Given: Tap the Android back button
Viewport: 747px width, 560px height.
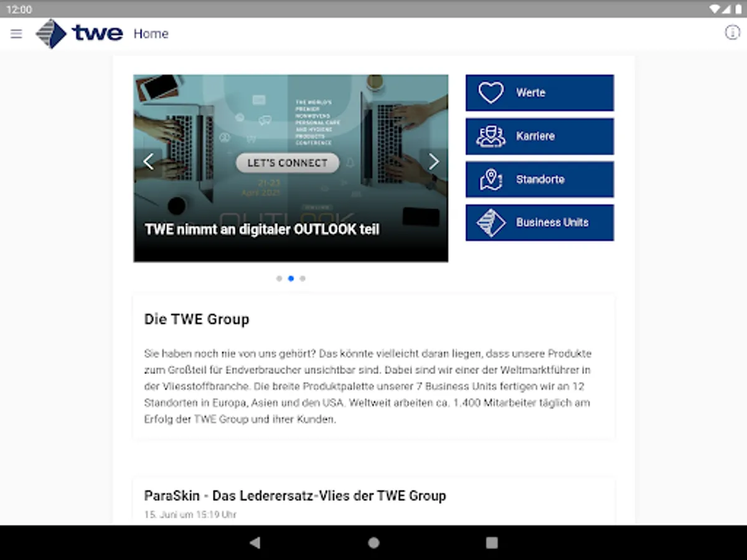Looking at the screenshot, I should (255, 543).
